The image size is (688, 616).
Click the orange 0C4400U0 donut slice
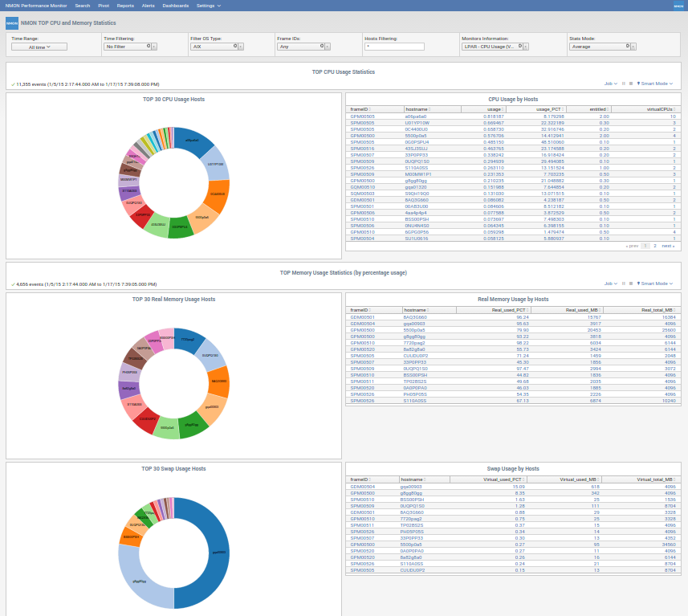tap(218, 195)
